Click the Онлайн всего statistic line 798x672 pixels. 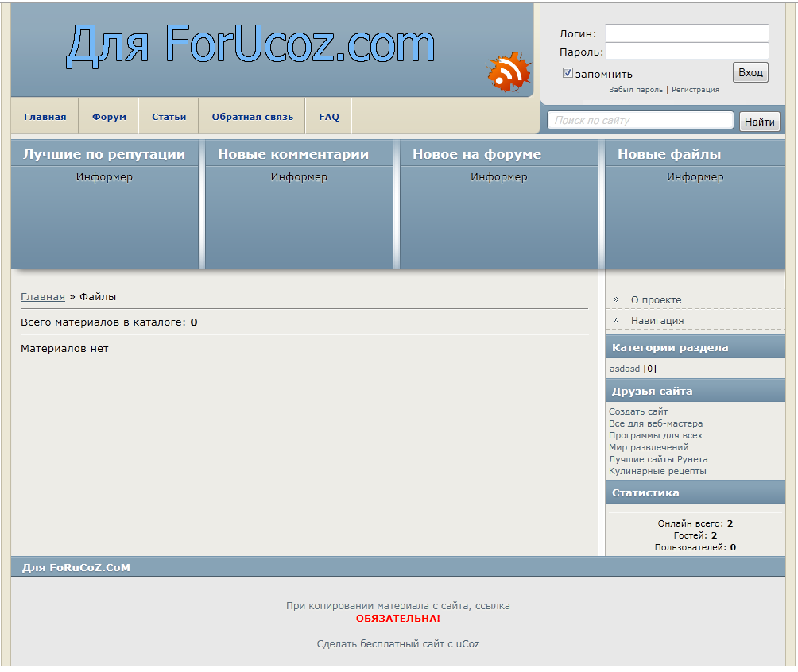click(x=695, y=523)
